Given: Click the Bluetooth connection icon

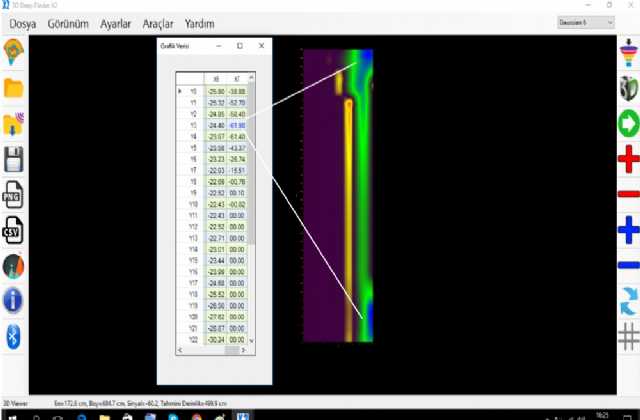Looking at the screenshot, I should 14,334.
